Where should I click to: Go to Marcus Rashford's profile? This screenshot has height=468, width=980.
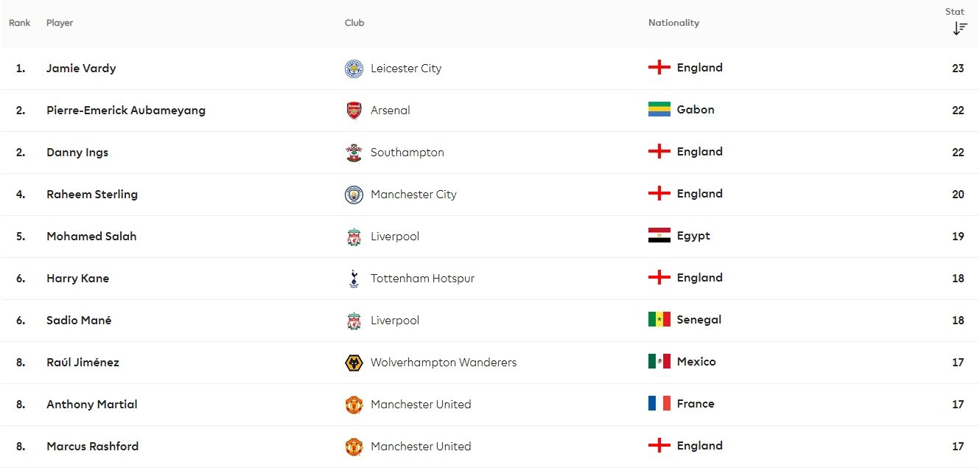point(92,447)
